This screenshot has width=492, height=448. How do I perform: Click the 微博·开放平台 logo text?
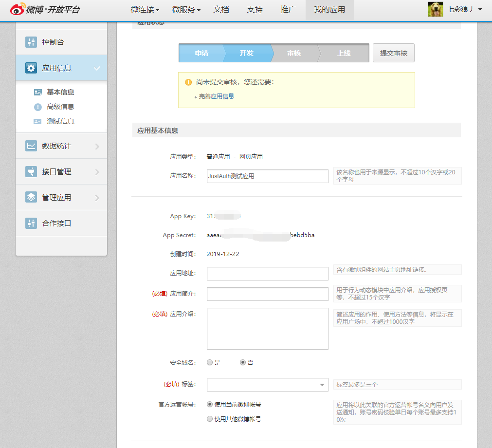point(53,10)
